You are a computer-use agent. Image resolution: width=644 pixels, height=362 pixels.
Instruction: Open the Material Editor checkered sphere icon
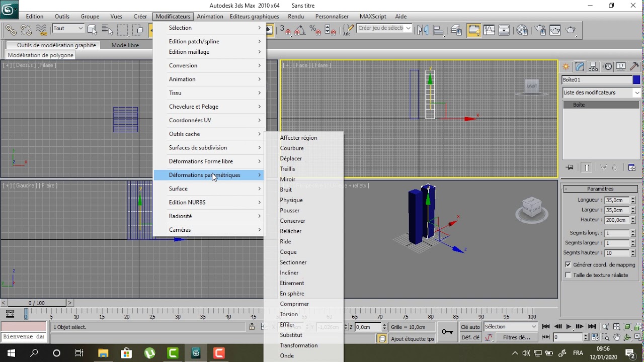522,30
